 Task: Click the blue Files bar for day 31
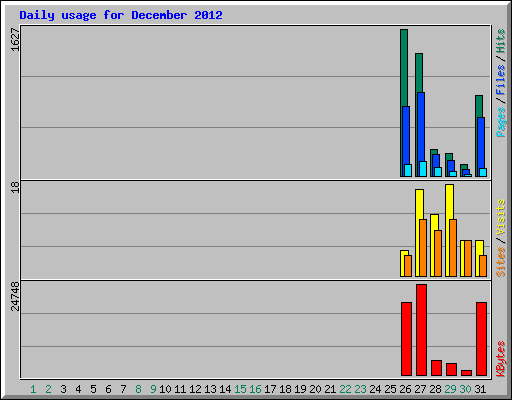click(x=481, y=142)
